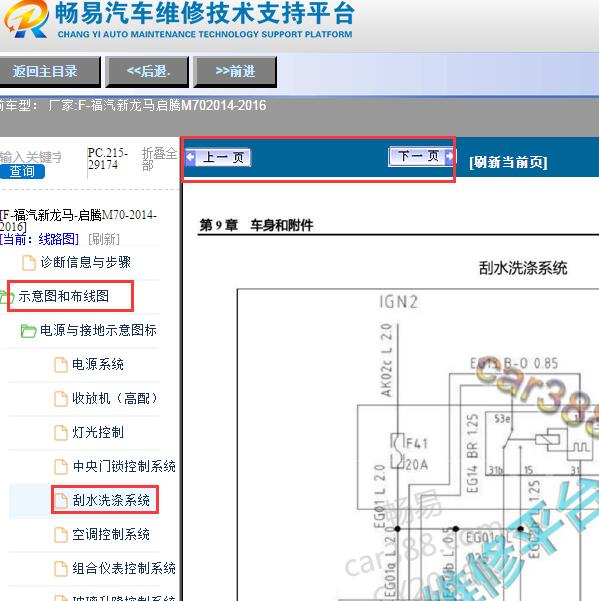Click the vehicle model text F-福汽新龙马启腾M702014-2016
Screen dimensions: 599x601
tap(172, 105)
